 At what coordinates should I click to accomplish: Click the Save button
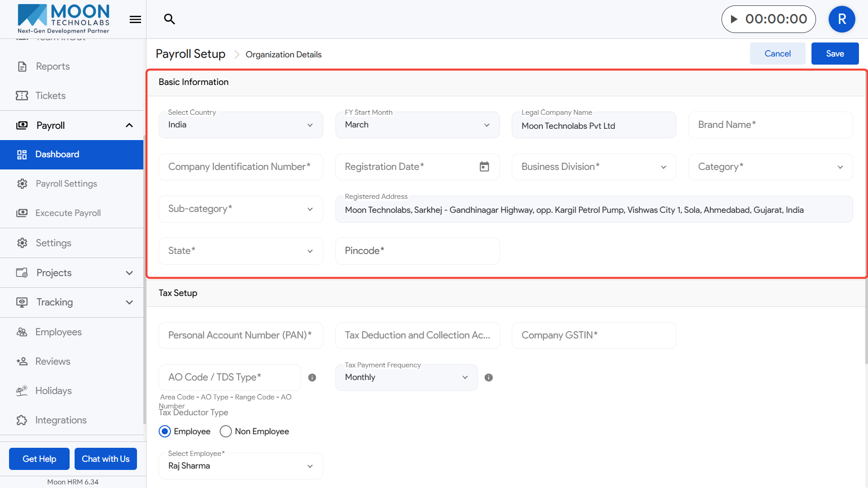point(835,54)
